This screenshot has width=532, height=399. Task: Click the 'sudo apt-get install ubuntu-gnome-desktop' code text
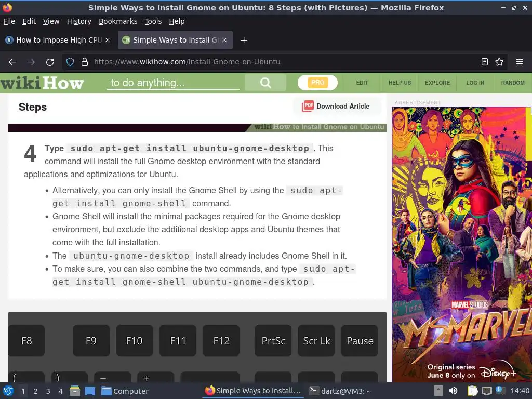point(190,148)
